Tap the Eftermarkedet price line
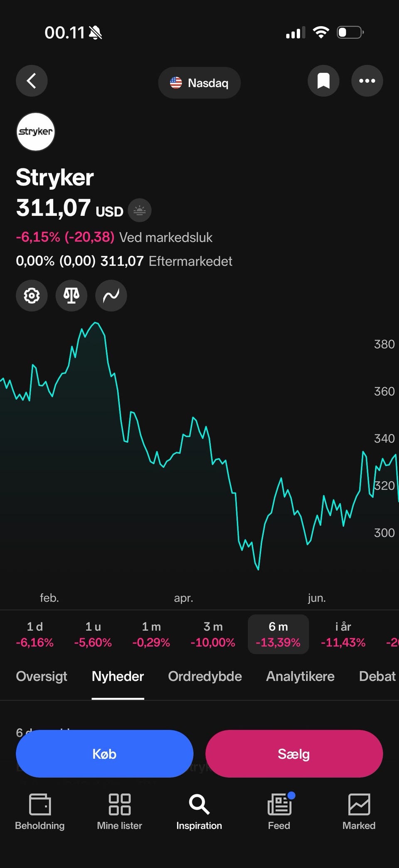The width and height of the screenshot is (399, 868). tap(124, 261)
